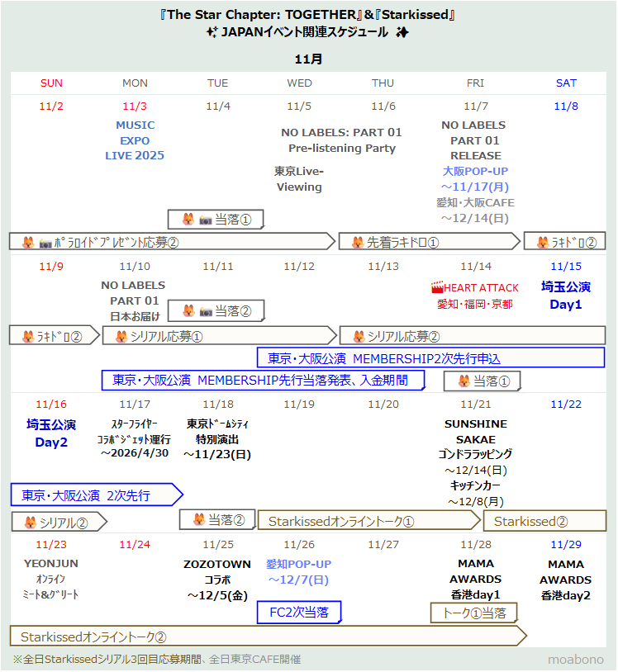This screenshot has height=672, width=618.
Task: Click the camera icon in ポラロイドプレゼント応募② banner
Action: [45, 242]
